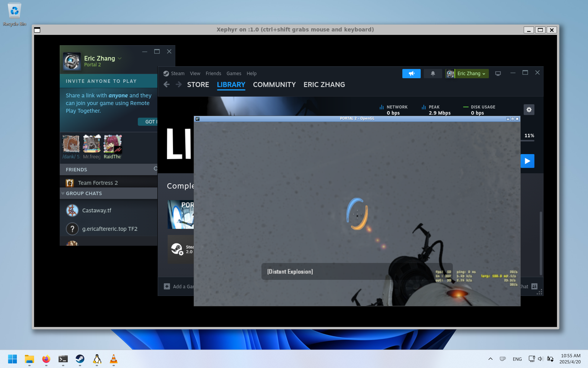The width and height of the screenshot is (588, 368).
Task: Show hidden tray icons chevron
Action: click(x=490, y=359)
